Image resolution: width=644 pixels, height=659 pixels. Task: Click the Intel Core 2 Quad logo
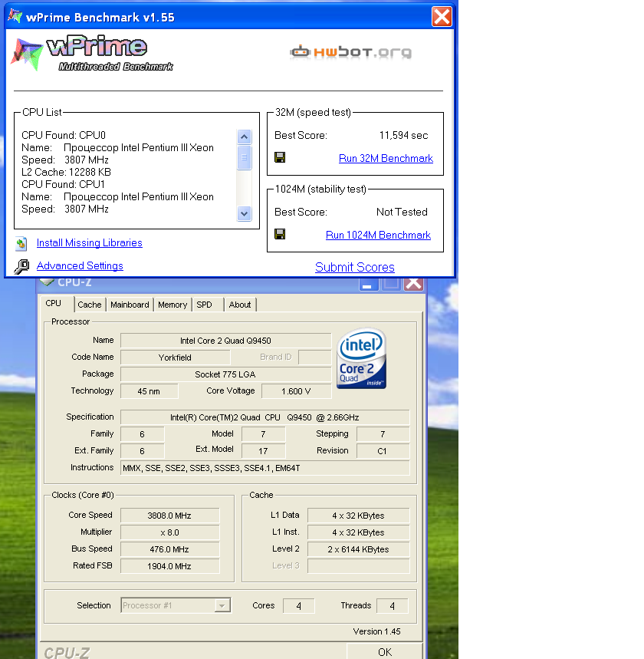(361, 358)
